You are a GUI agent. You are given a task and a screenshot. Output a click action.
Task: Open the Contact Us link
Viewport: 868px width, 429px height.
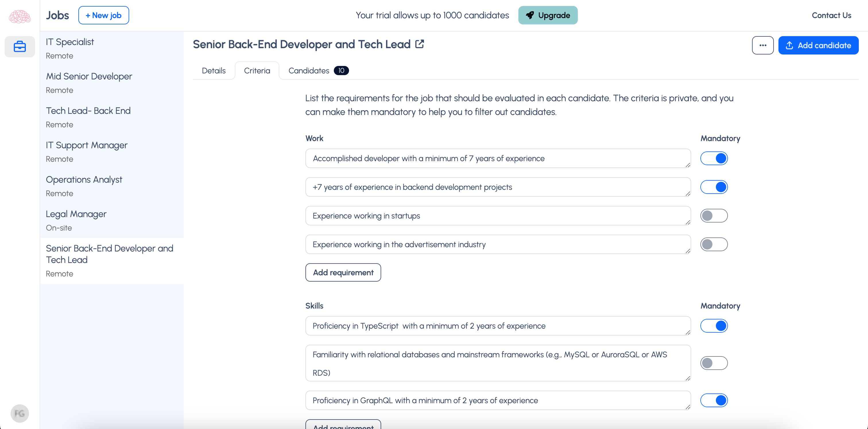(831, 15)
